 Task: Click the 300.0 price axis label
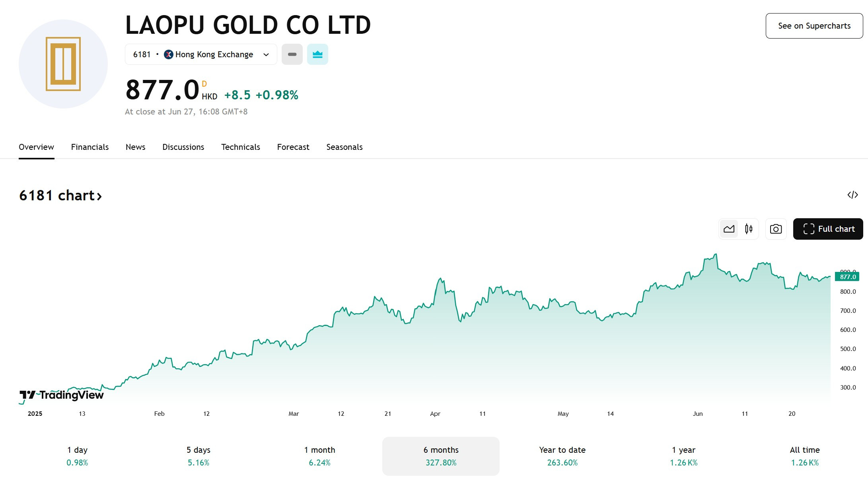[x=848, y=388]
